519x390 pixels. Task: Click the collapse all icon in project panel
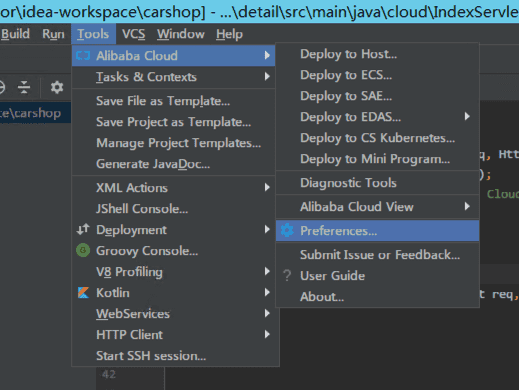(24, 87)
